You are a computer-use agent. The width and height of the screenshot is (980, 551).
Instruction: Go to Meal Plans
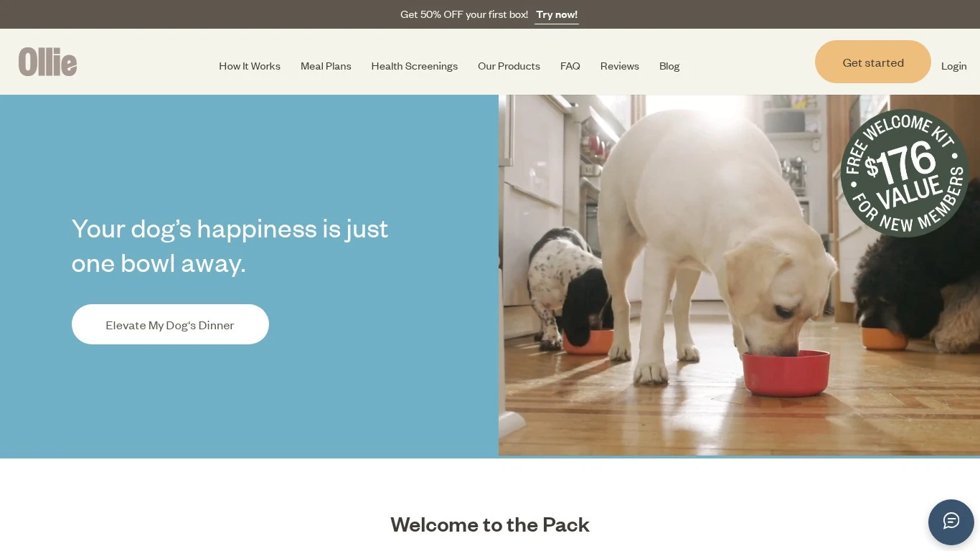click(x=326, y=66)
